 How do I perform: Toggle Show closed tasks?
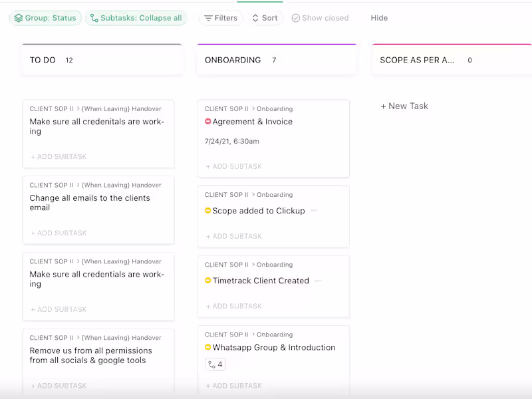pos(321,18)
